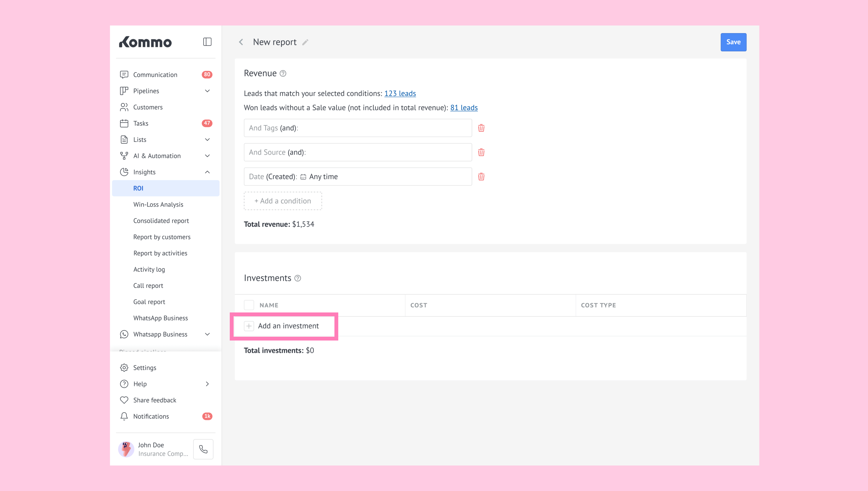Open the Win-Loss Analysis report
This screenshot has width=868, height=491.
(x=158, y=204)
